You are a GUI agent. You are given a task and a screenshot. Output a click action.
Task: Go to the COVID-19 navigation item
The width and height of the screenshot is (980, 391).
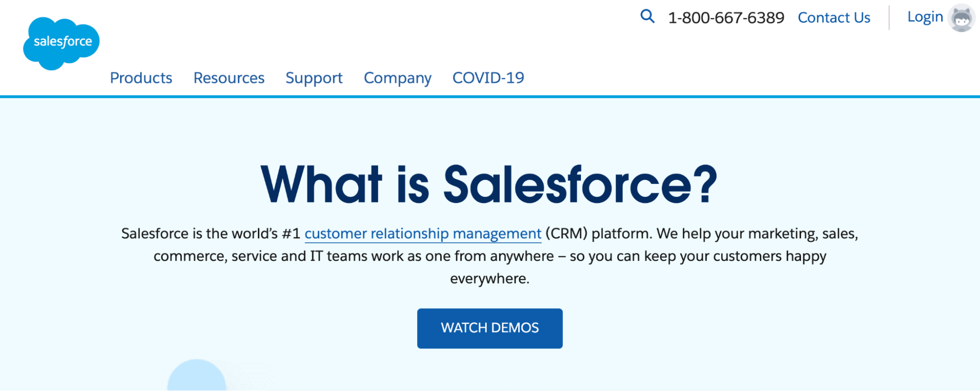point(488,78)
